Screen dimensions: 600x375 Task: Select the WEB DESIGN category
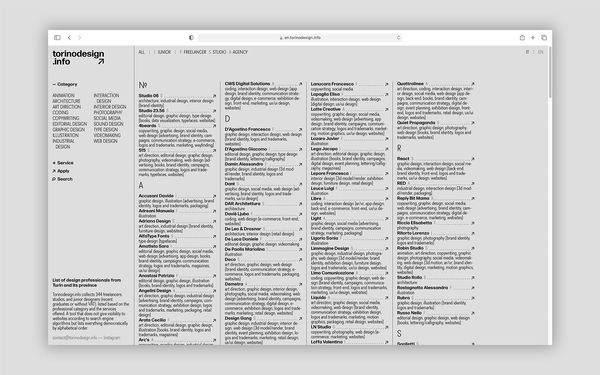coord(105,141)
